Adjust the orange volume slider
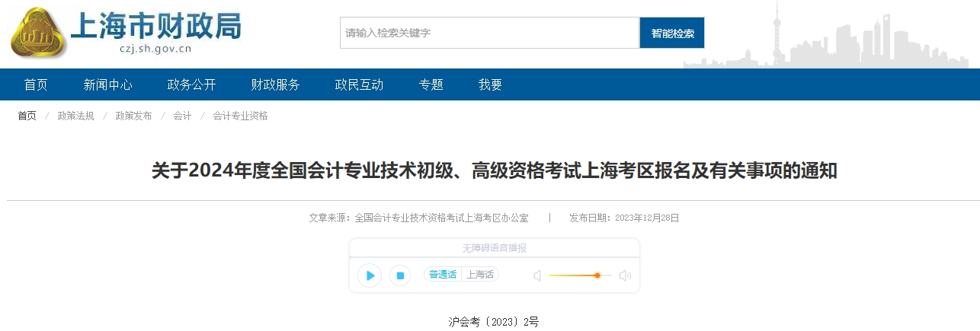This screenshot has width=980, height=331. point(580,275)
